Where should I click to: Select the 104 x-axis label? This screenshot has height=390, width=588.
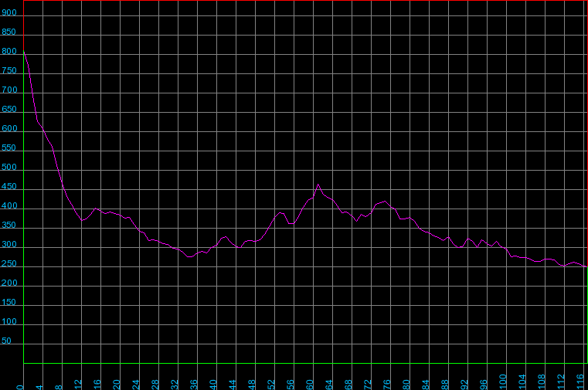click(x=522, y=383)
